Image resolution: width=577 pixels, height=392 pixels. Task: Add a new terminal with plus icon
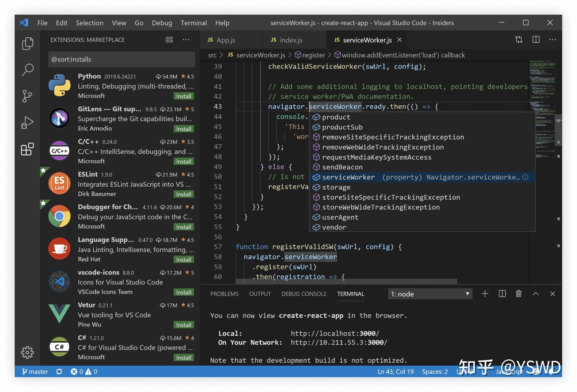point(485,294)
